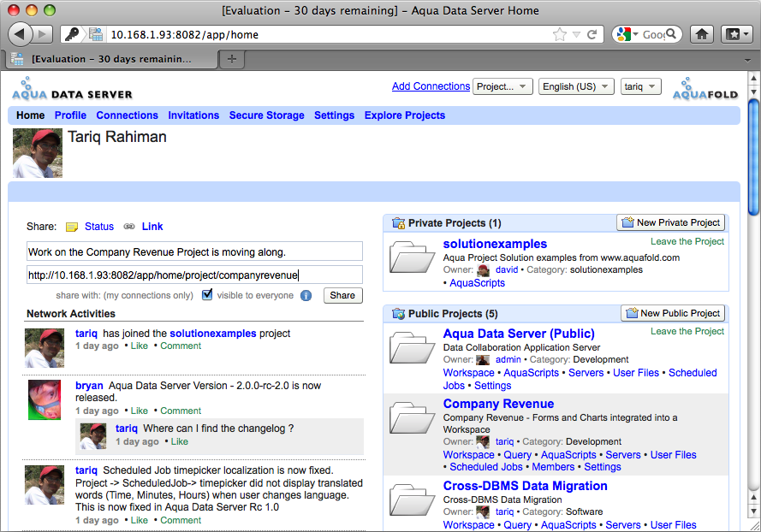Click the site favicon in address bar
Viewport: 761px width, 532px height.
click(96, 34)
